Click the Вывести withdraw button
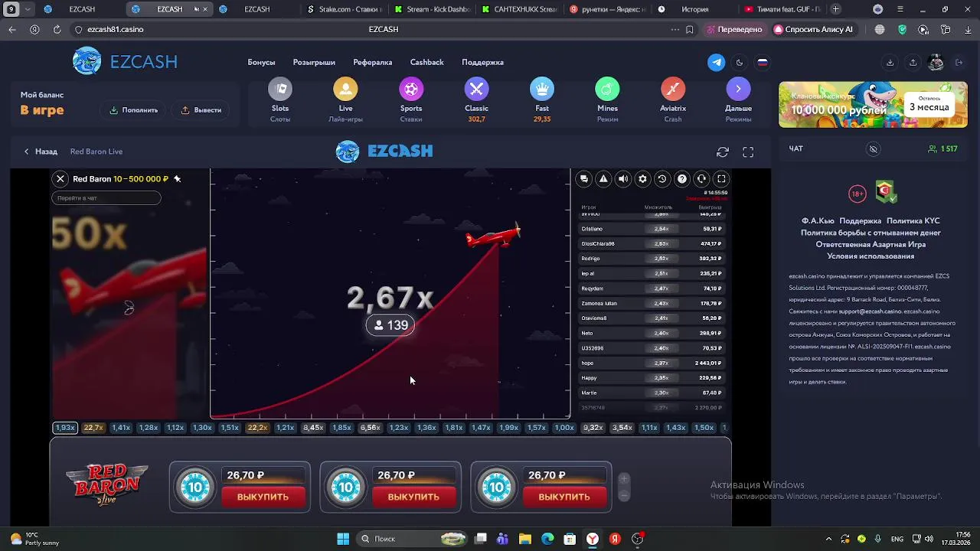Viewport: 980px width, 551px height. (x=201, y=110)
